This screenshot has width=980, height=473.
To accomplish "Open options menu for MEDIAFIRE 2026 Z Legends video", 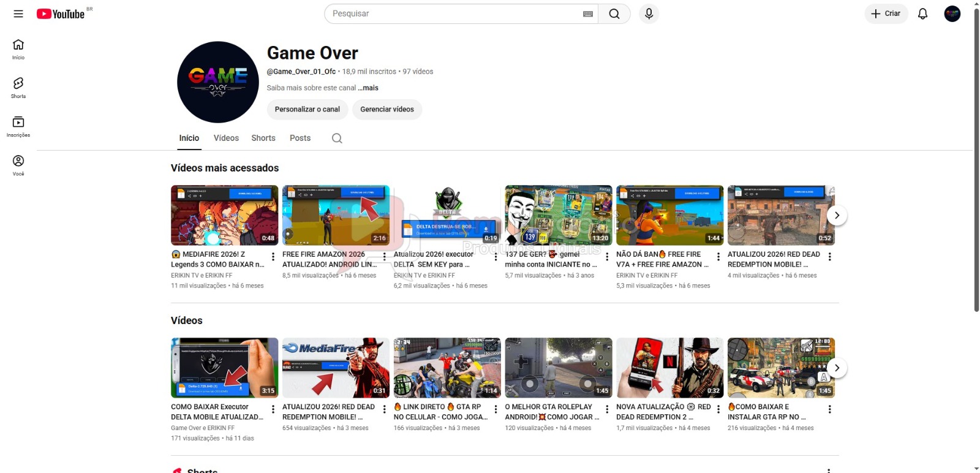I will pos(273,257).
